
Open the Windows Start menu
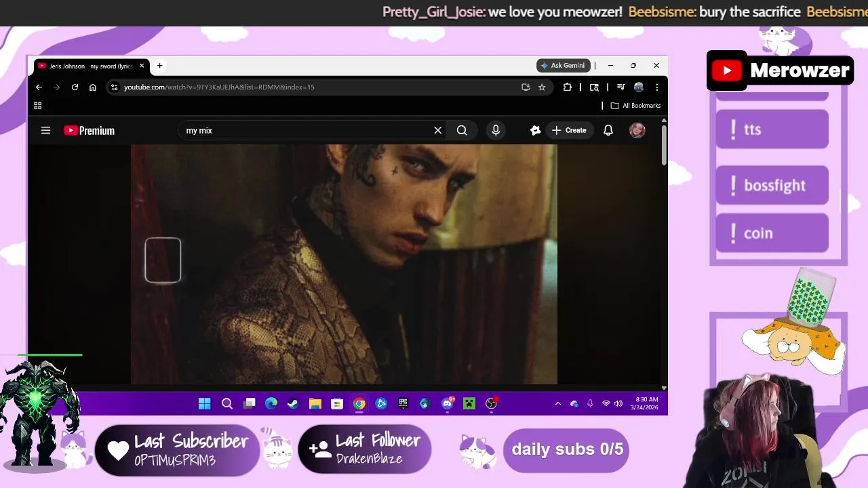(204, 404)
